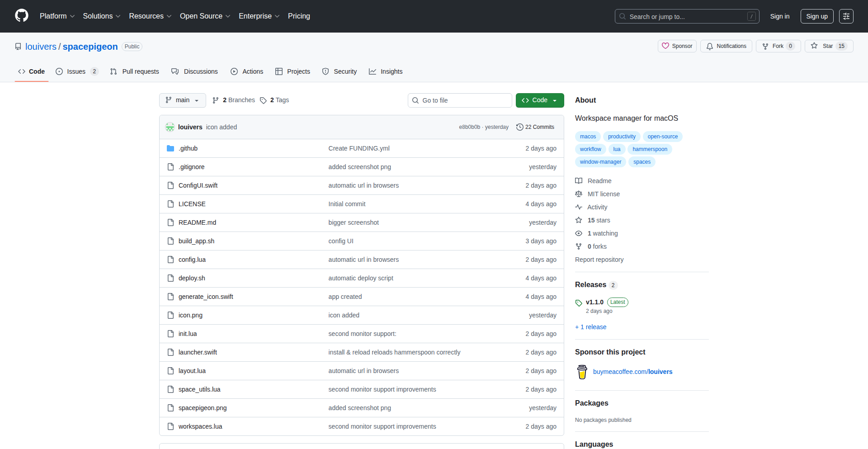Toggle Notifications for this repository
This screenshot has width=868, height=449.
(726, 46)
